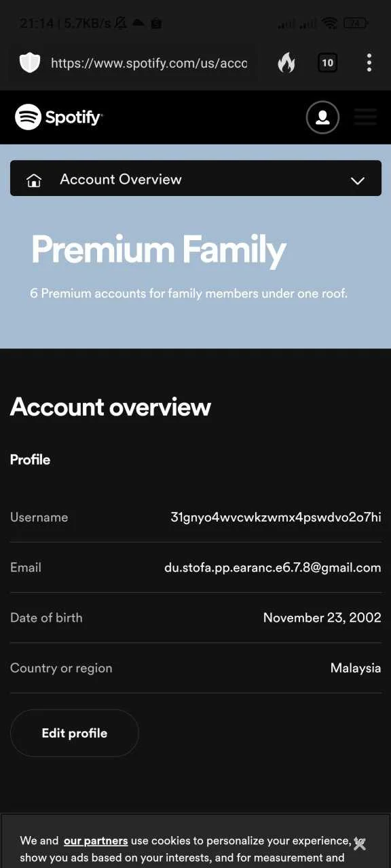Open the Account Overview navigation dropdown

pyautogui.click(x=195, y=178)
